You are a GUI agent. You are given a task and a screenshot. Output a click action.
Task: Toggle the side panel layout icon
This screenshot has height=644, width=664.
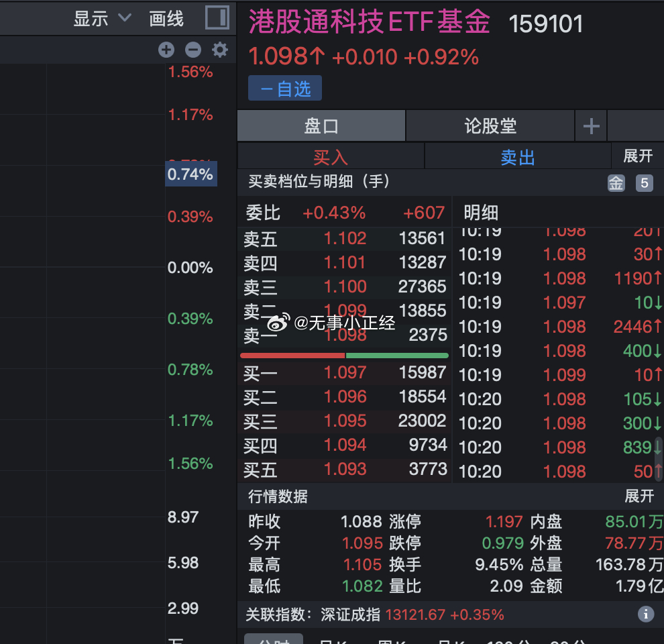point(217,18)
